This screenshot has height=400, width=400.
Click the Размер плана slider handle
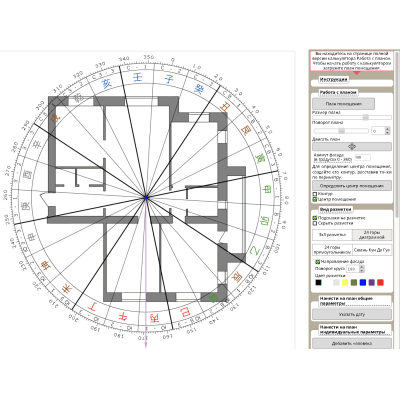tap(366, 117)
